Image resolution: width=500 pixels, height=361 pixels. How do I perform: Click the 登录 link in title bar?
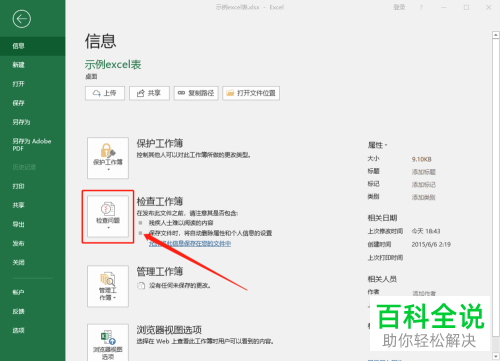point(399,7)
